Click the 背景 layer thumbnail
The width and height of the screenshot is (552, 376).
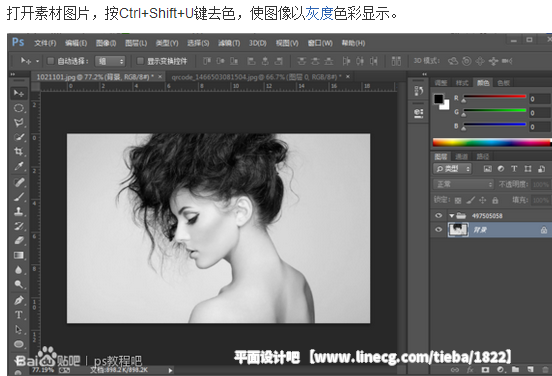click(458, 230)
